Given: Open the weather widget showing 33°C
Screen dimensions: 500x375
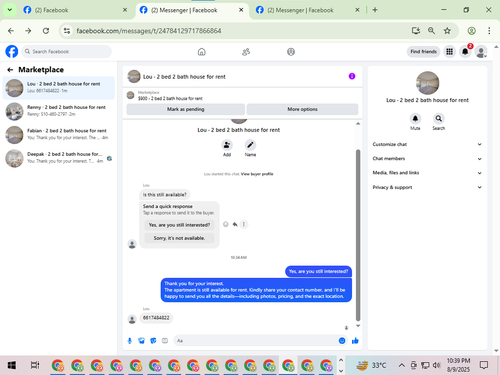Looking at the screenshot, I should coord(371,365).
